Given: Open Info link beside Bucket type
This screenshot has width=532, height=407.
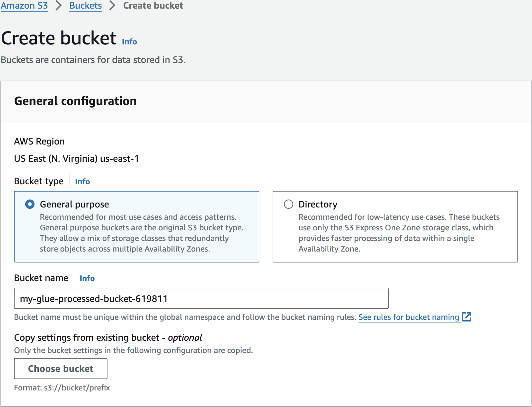Looking at the screenshot, I should tap(82, 182).
